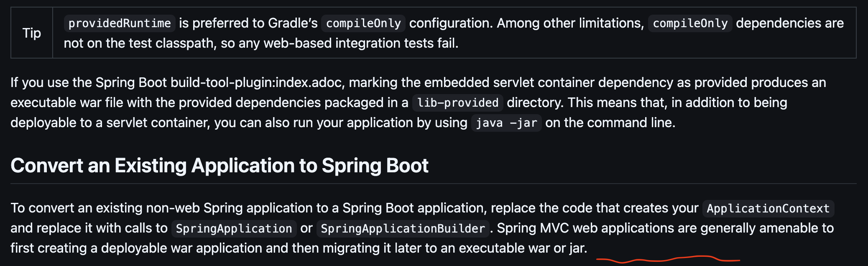Click the providedRuntime inline code term

120,23
